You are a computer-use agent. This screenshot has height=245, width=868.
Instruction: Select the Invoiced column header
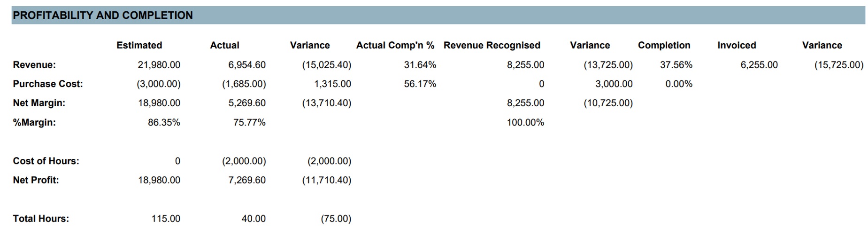point(736,45)
